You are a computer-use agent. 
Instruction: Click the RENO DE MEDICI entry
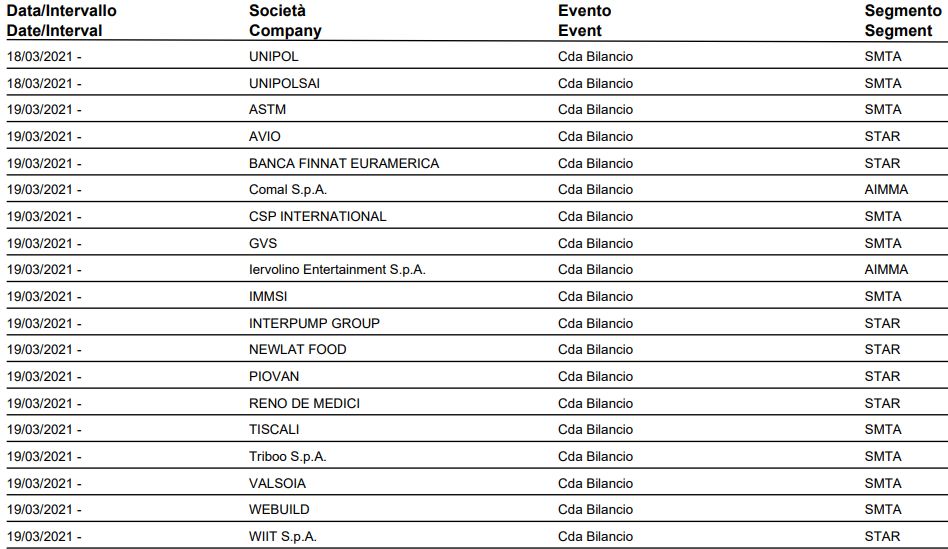[304, 403]
